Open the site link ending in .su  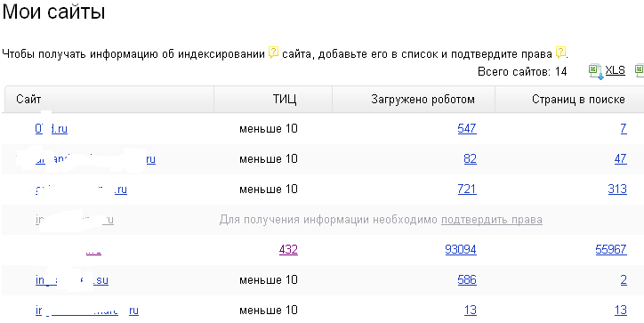[x=72, y=280]
